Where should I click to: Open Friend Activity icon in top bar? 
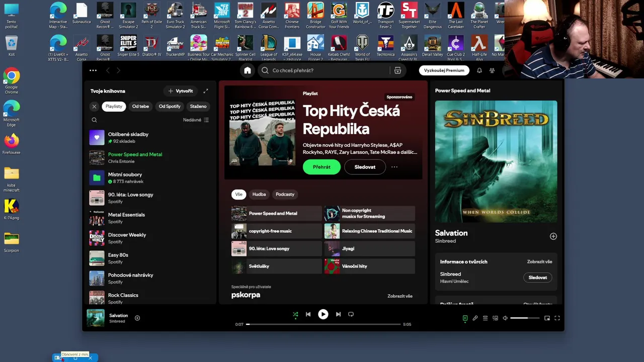492,70
